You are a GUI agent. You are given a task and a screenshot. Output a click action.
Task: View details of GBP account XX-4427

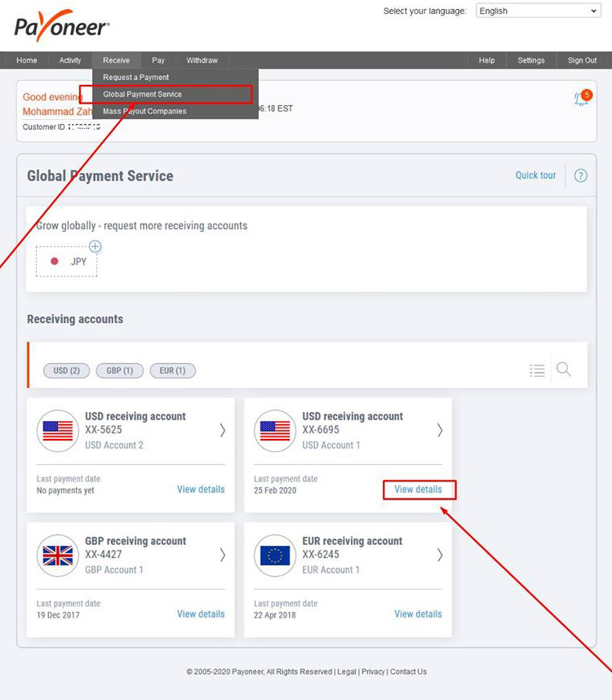tap(201, 614)
